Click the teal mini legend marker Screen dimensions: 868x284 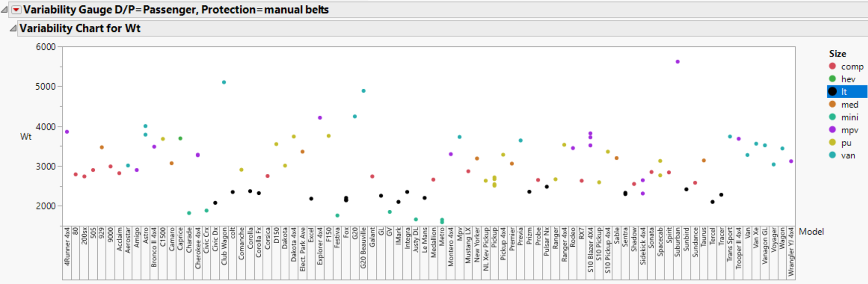[x=832, y=117]
